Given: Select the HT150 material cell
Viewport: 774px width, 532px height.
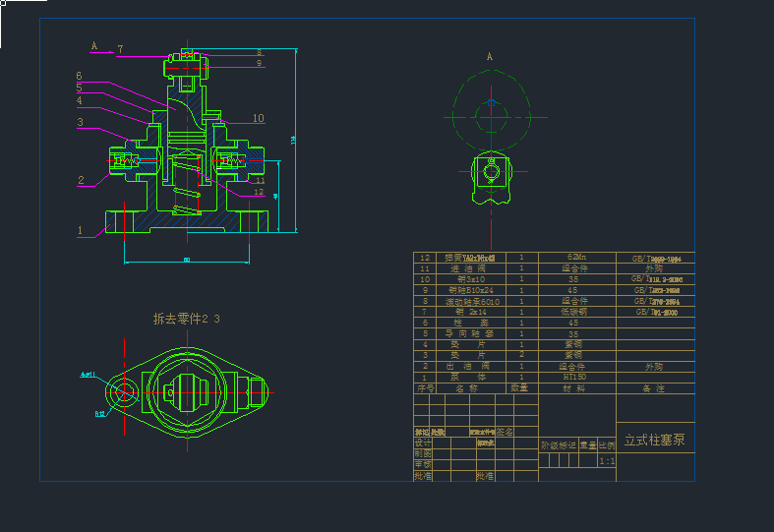Looking at the screenshot, I should (574, 377).
